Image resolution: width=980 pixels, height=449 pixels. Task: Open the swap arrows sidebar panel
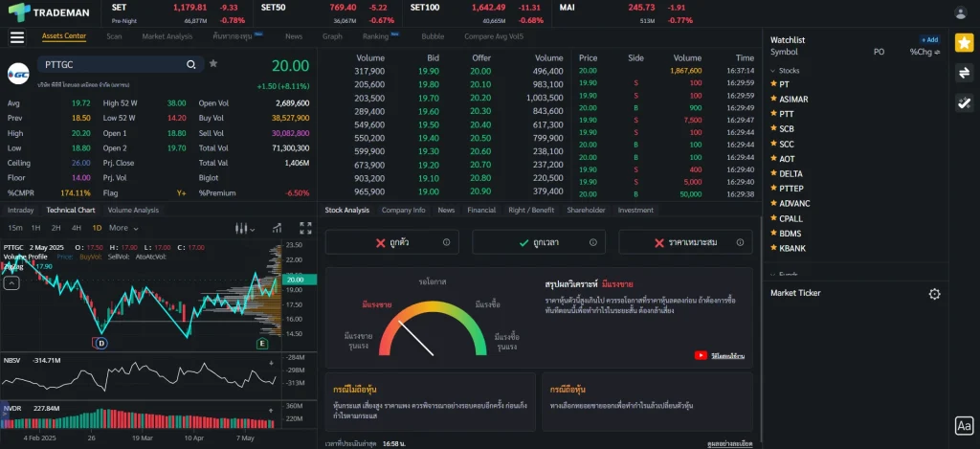[964, 73]
